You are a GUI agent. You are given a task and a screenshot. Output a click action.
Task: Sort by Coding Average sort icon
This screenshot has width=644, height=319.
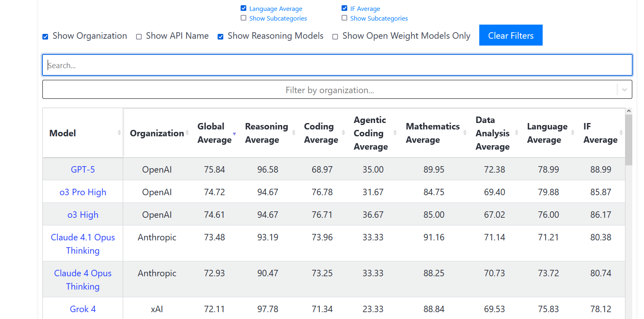(x=343, y=133)
